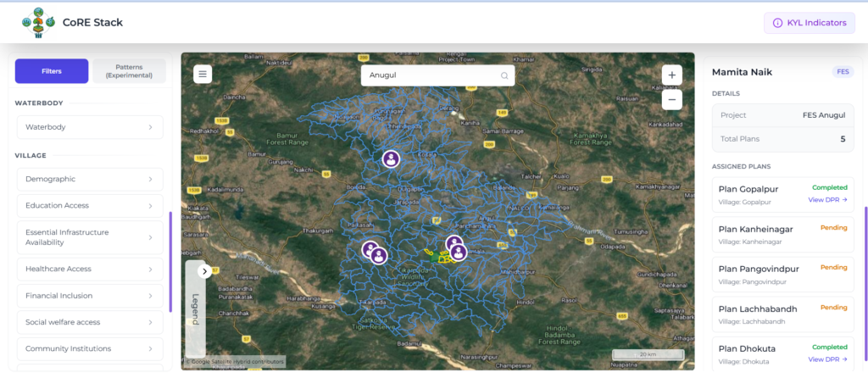Screen dimensions: 868x378
Task: Expand the Healthcare Access filter
Action: click(90, 269)
